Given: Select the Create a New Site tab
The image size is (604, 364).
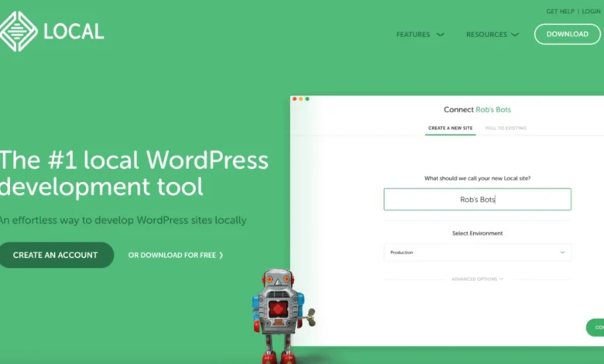Looking at the screenshot, I should click(450, 128).
